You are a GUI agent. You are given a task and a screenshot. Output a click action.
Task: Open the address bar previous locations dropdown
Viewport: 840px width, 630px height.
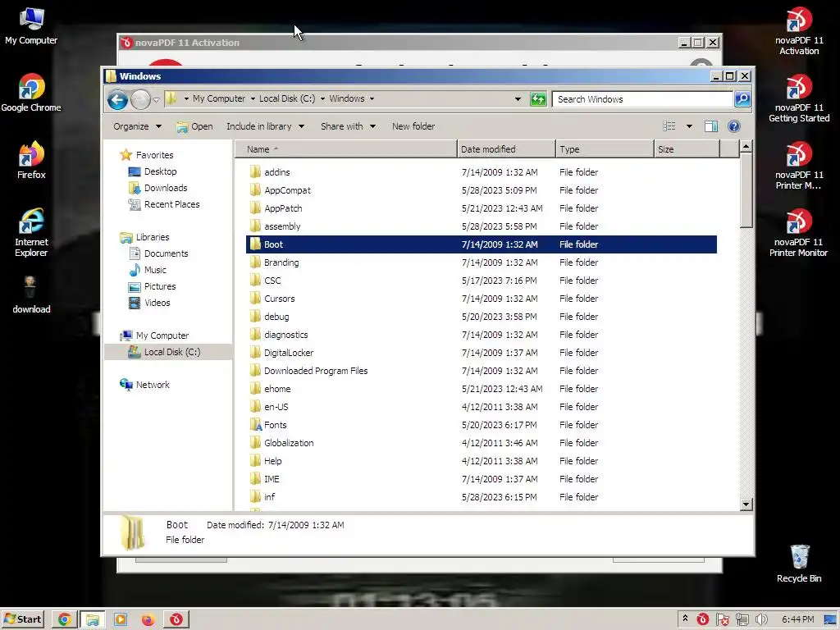[518, 99]
